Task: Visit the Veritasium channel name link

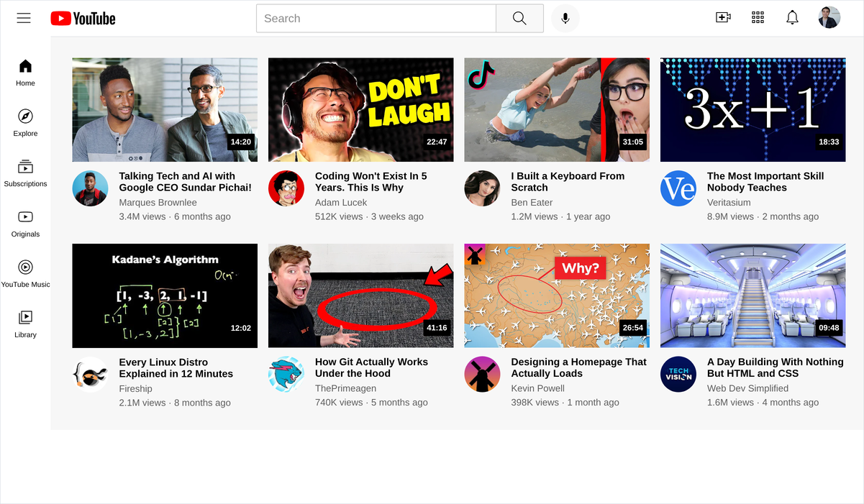Action: tap(729, 203)
